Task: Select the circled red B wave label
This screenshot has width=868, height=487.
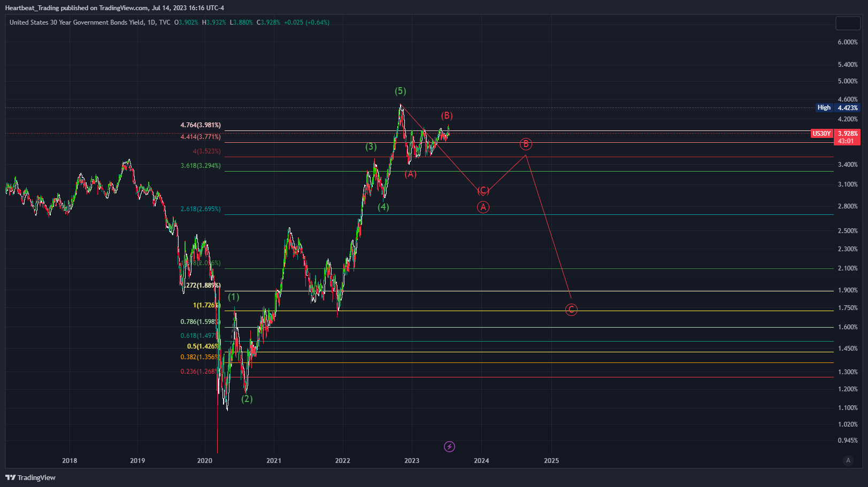Action: coord(526,144)
